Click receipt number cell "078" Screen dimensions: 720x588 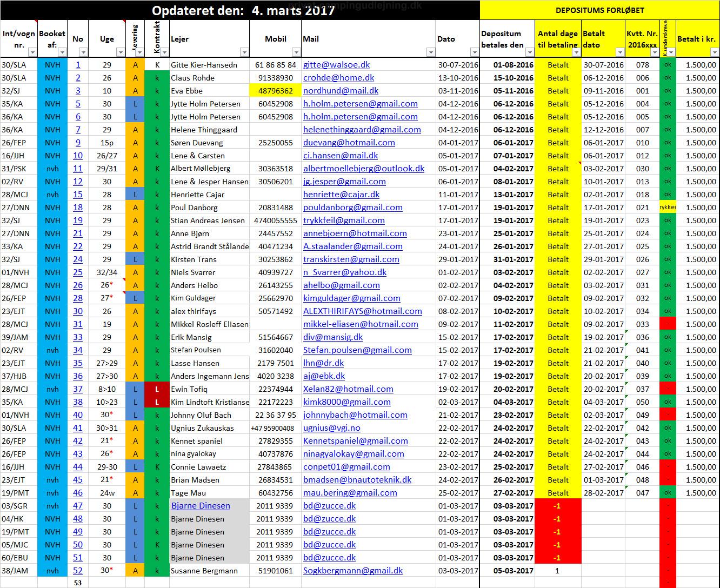point(643,65)
